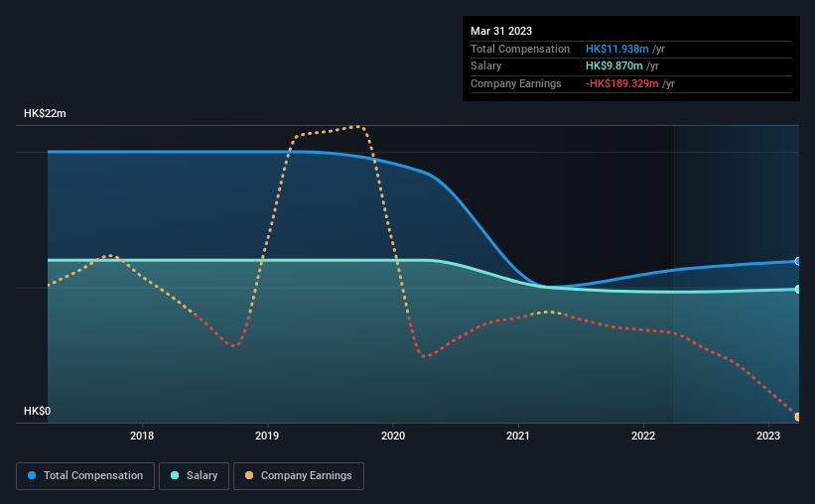
Task: Click the blue Total Compensation legend dot
Action: [32, 475]
